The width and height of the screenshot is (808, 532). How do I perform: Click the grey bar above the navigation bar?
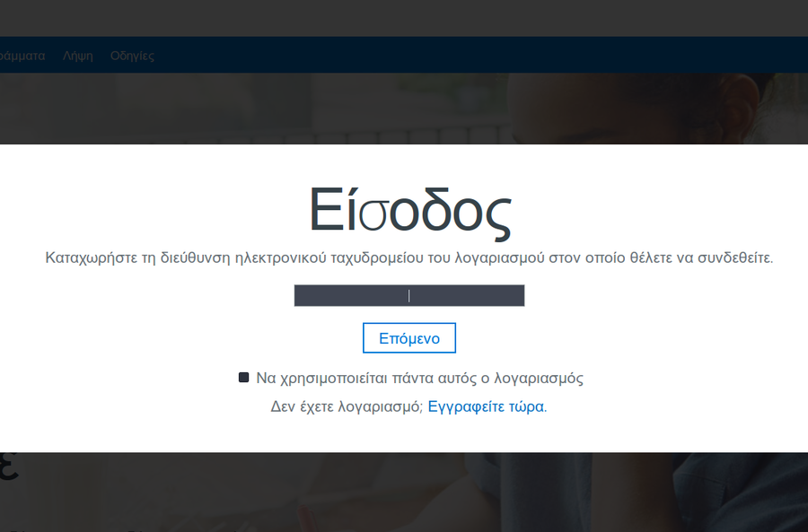pos(404,18)
